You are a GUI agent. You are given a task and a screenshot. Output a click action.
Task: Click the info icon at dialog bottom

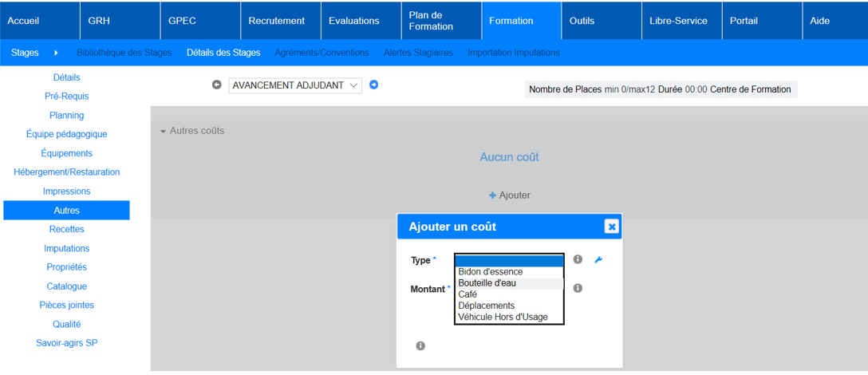(420, 345)
